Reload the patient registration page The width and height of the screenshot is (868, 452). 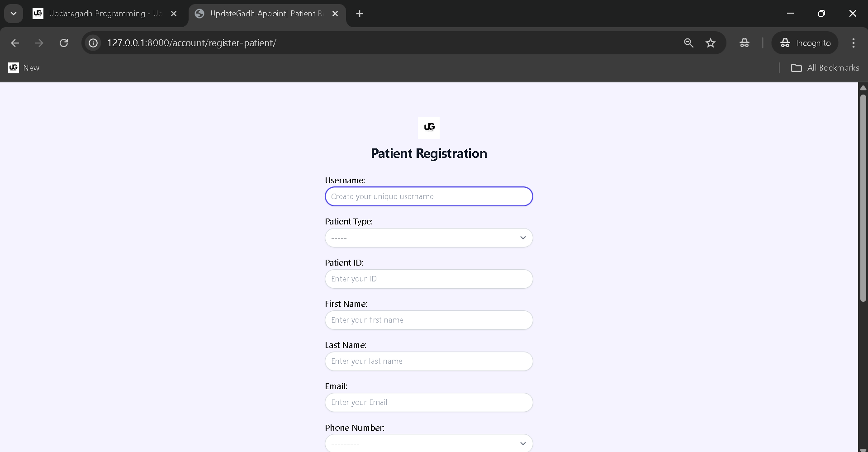pyautogui.click(x=64, y=43)
